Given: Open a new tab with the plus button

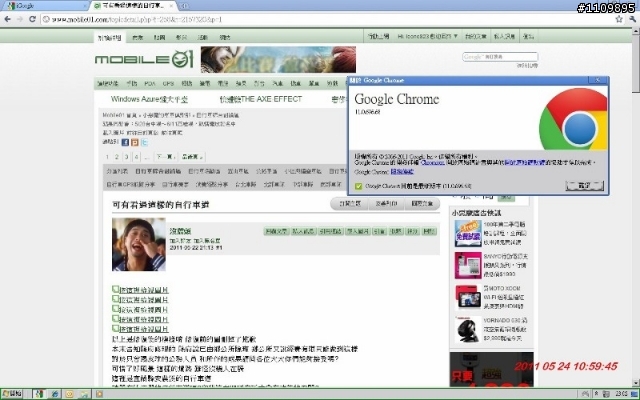Looking at the screenshot, I should 184,6.
